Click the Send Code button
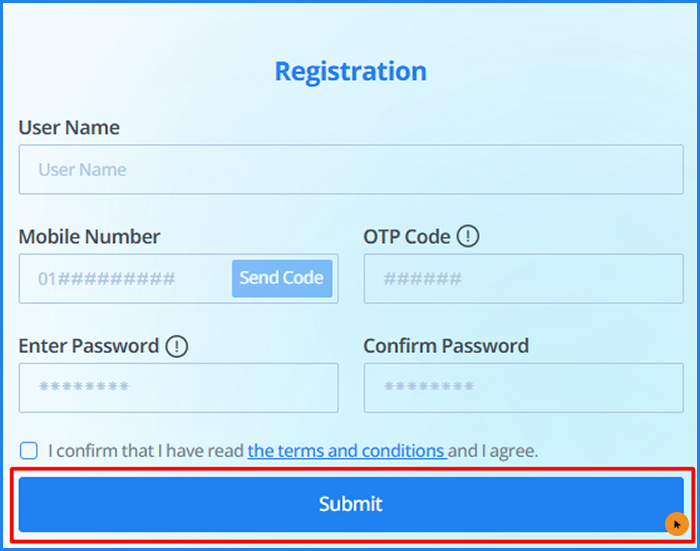The image size is (700, 551). pyautogui.click(x=281, y=278)
